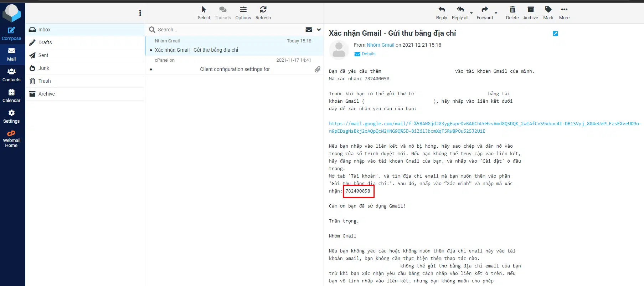The width and height of the screenshot is (644, 286).
Task: Expand search options chevron
Action: tap(319, 30)
